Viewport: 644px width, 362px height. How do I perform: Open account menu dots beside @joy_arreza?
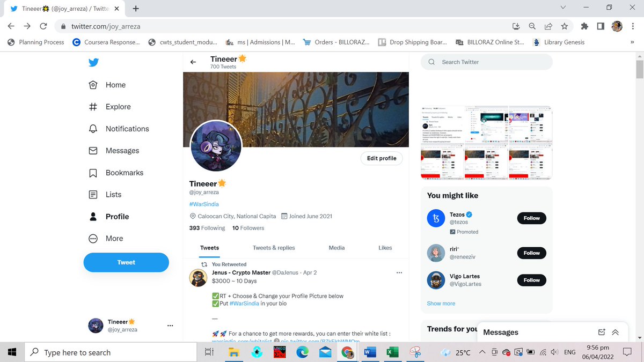170,325
